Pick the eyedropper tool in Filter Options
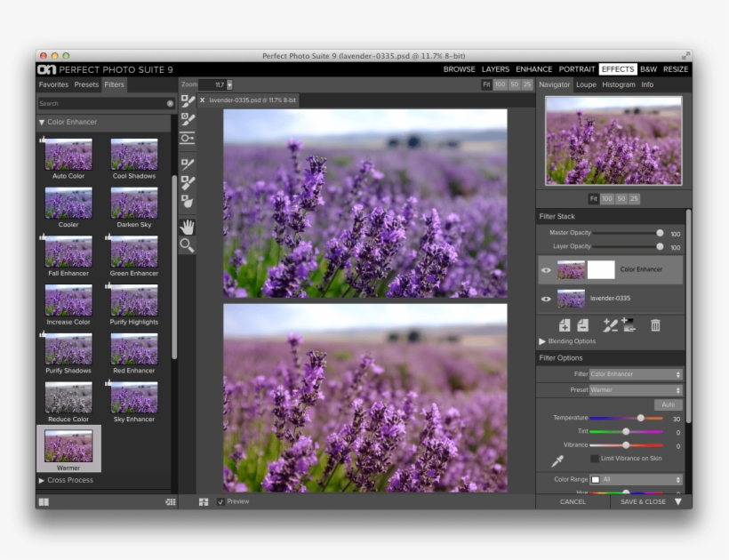The image size is (729, 560). (x=557, y=460)
